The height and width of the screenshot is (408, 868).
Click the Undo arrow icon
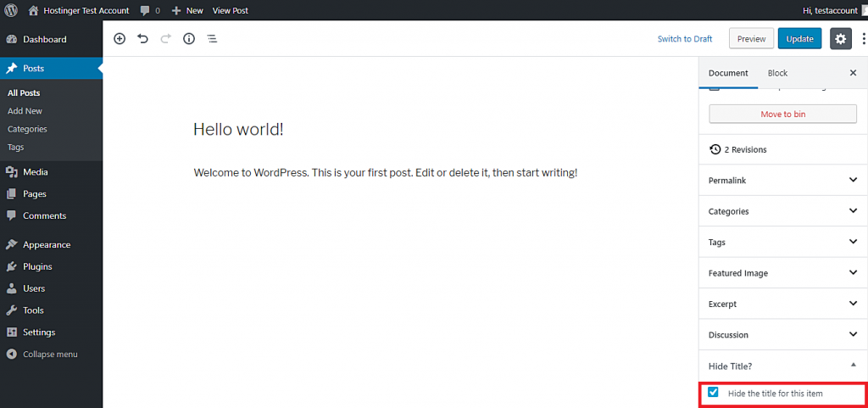[142, 39]
